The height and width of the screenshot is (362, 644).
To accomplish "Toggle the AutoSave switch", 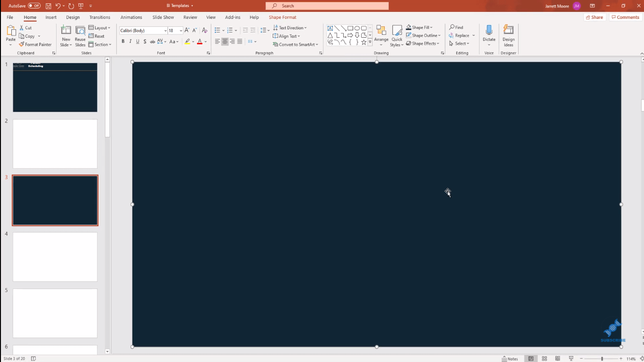I will click(34, 6).
